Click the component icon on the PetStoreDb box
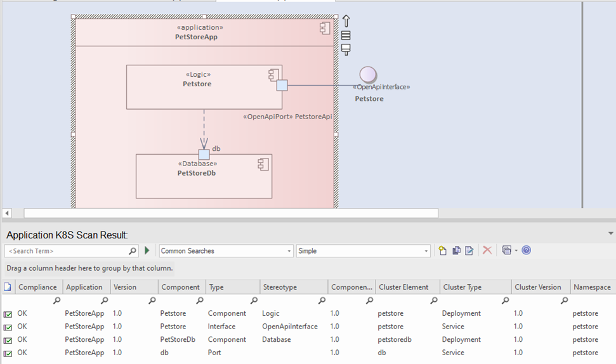This screenshot has height=364, width=616. point(263,164)
